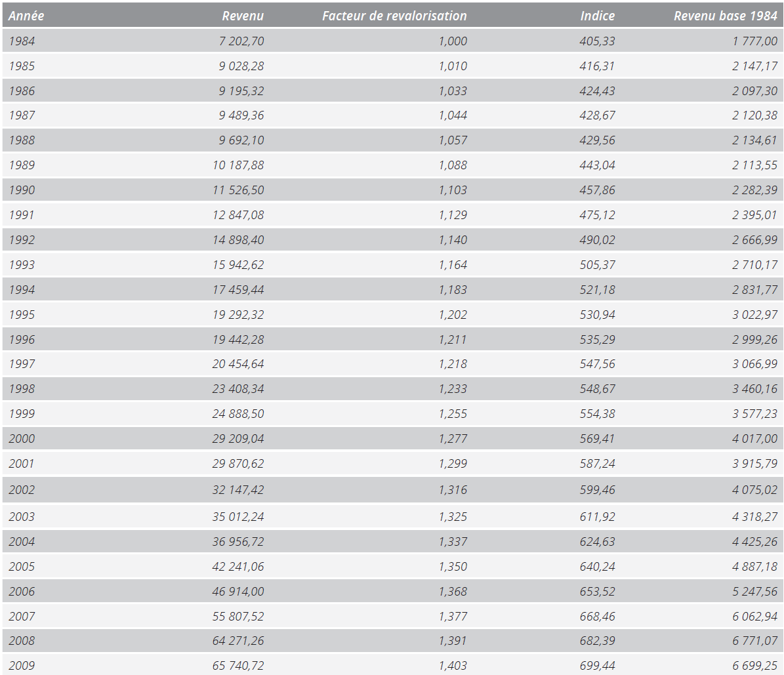Click revenue value 35 012,24
Viewport: 784px width, 675px height.
click(x=238, y=517)
